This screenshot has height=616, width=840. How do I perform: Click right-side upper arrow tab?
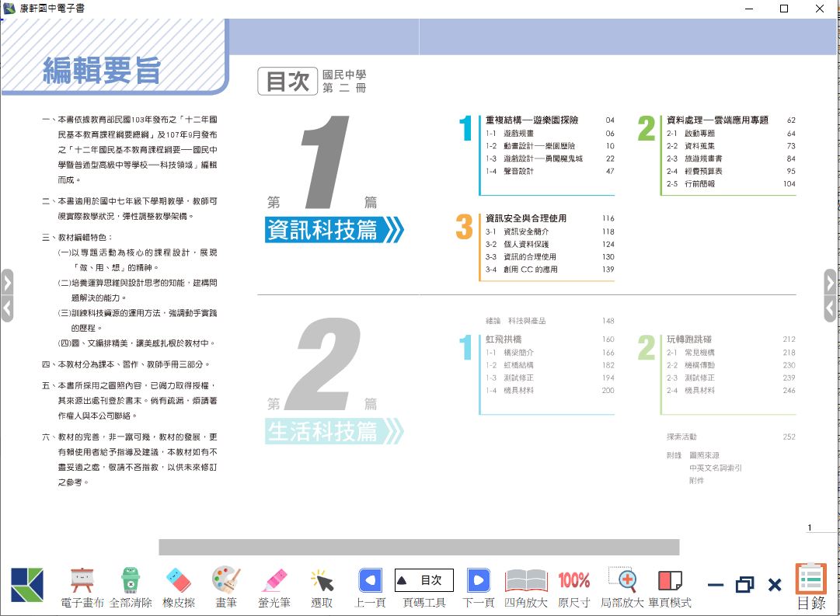point(830,280)
